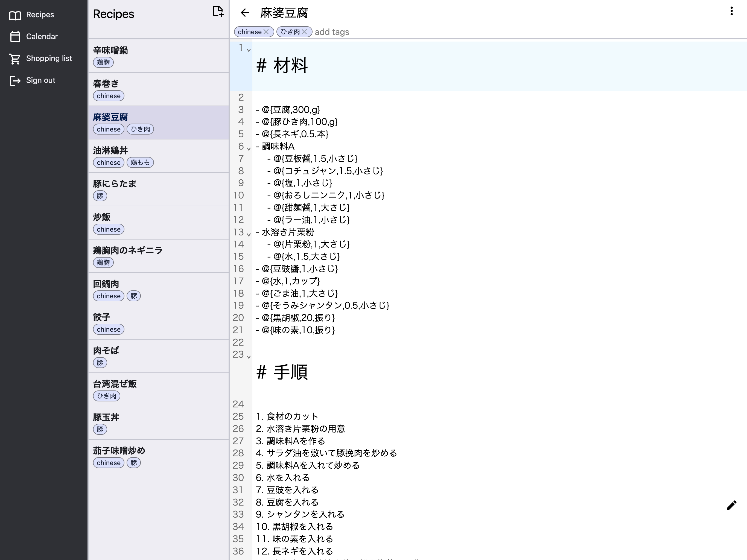Click the Sign out menu label

tap(40, 80)
